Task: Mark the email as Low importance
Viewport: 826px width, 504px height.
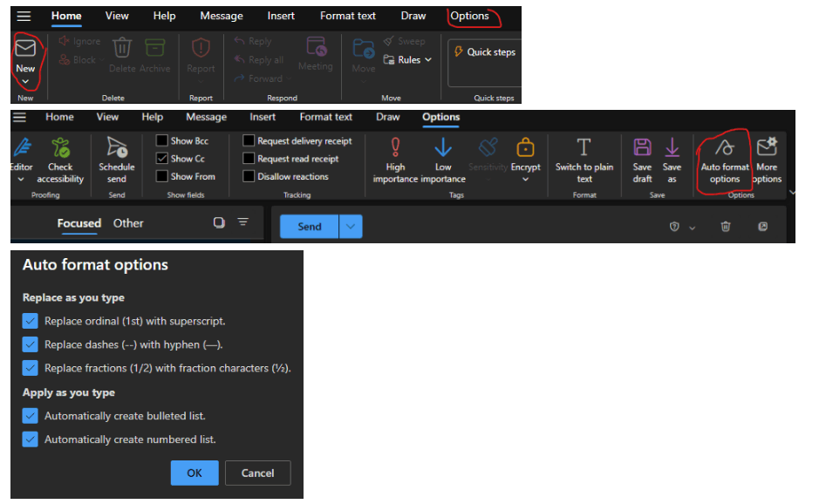Action: point(443,160)
